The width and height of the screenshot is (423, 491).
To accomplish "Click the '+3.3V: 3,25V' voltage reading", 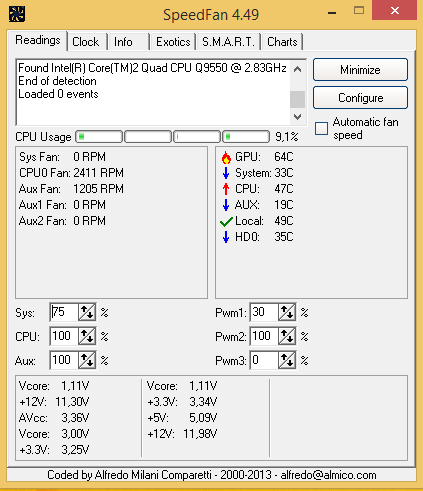I will [54, 450].
